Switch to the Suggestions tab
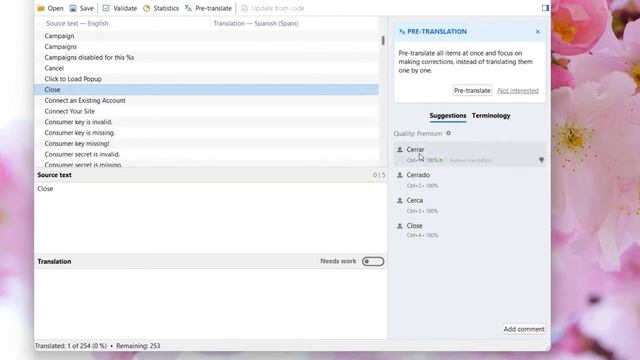Viewport: 640px width, 360px height. coord(447,116)
